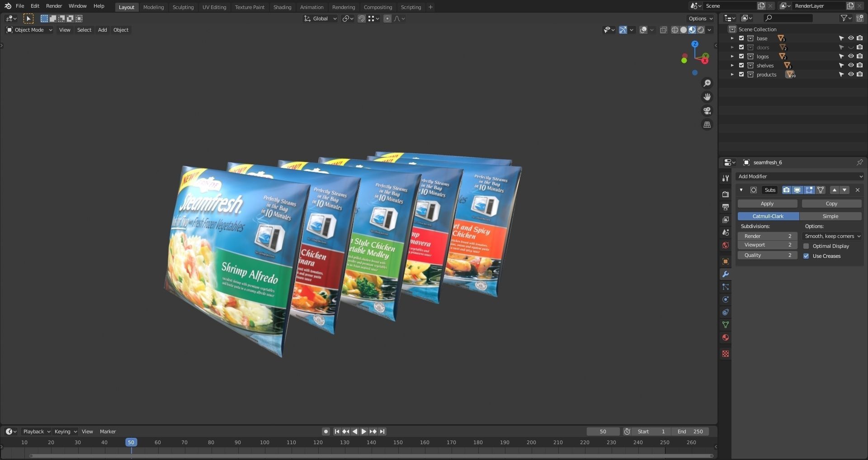Open the Texture properties tab
This screenshot has height=460, width=868.
[726, 354]
